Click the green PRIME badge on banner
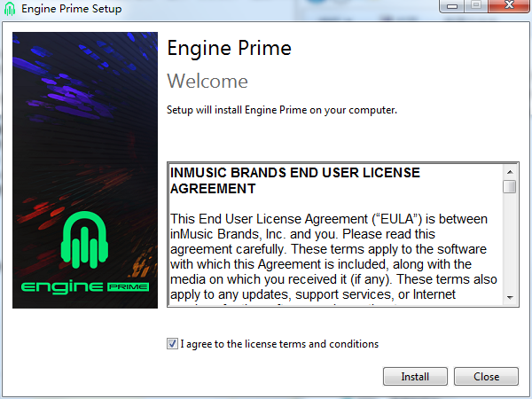Screen dimensions: 532x399 [x=129, y=287]
